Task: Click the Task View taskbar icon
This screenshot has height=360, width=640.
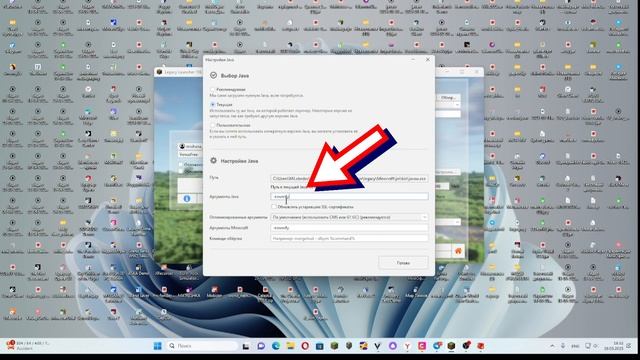Action: tap(246, 346)
